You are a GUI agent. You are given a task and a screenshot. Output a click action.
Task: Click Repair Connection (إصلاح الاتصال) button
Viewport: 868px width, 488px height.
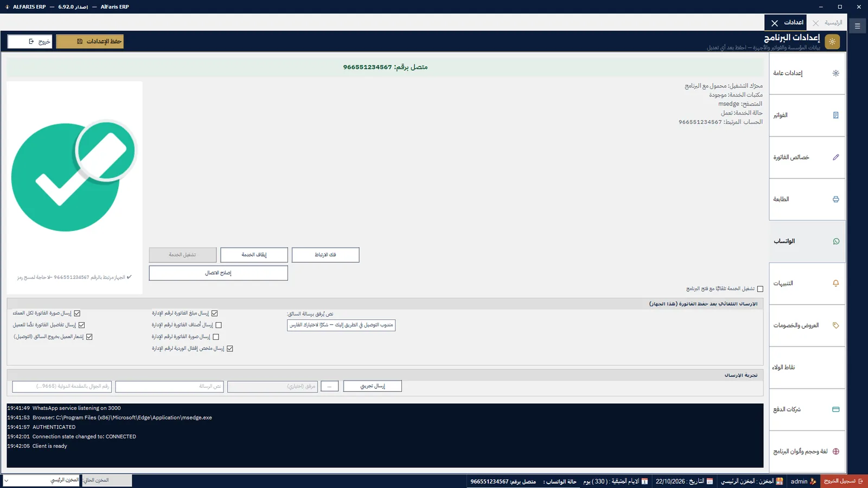(x=218, y=273)
